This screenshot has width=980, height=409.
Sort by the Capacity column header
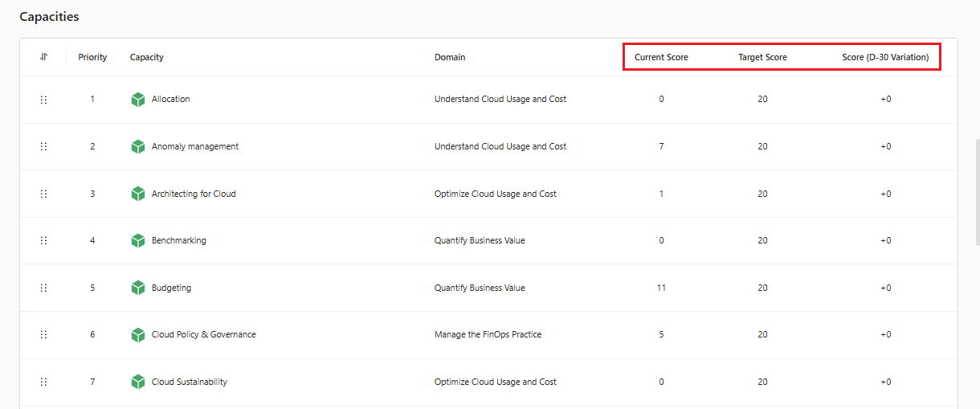pos(147,57)
